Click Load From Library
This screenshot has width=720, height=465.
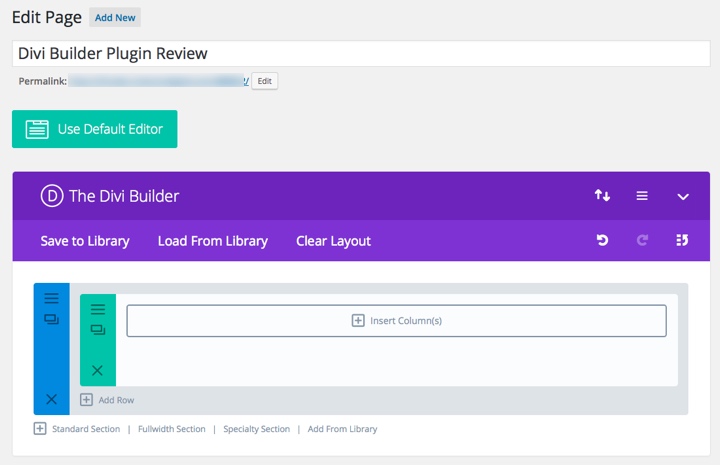(x=213, y=241)
